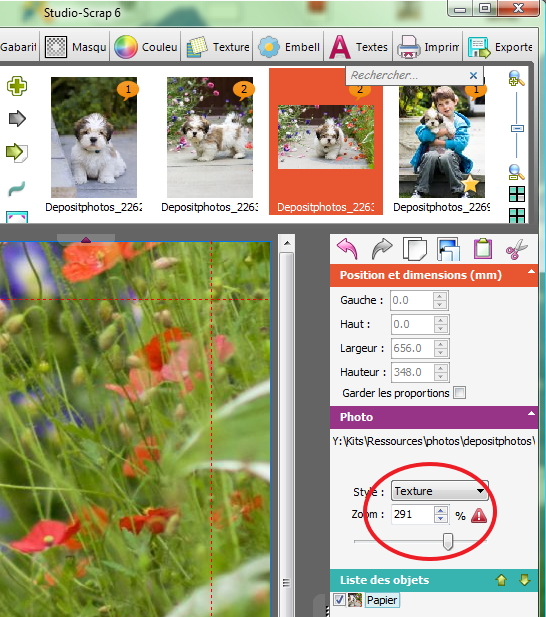
Task: Click the scissors cut icon
Action: (516, 249)
